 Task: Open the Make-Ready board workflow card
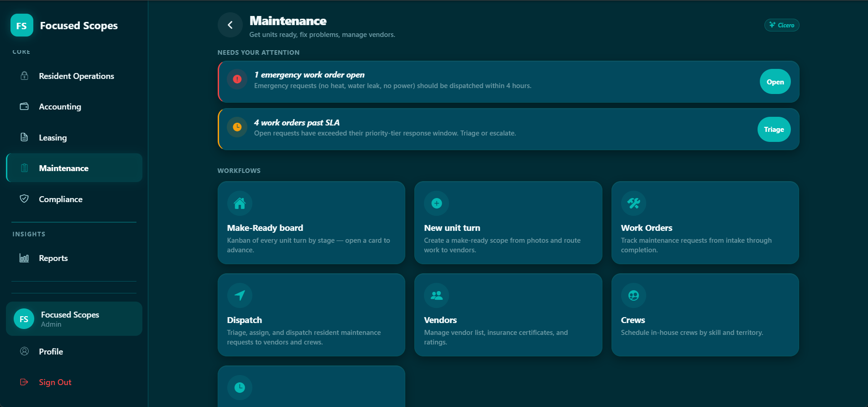click(x=311, y=223)
